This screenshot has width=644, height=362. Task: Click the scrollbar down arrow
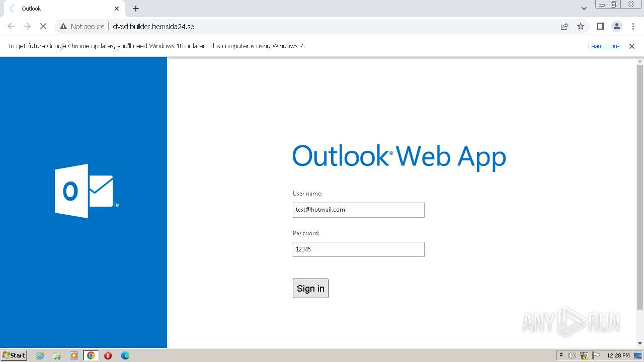640,343
